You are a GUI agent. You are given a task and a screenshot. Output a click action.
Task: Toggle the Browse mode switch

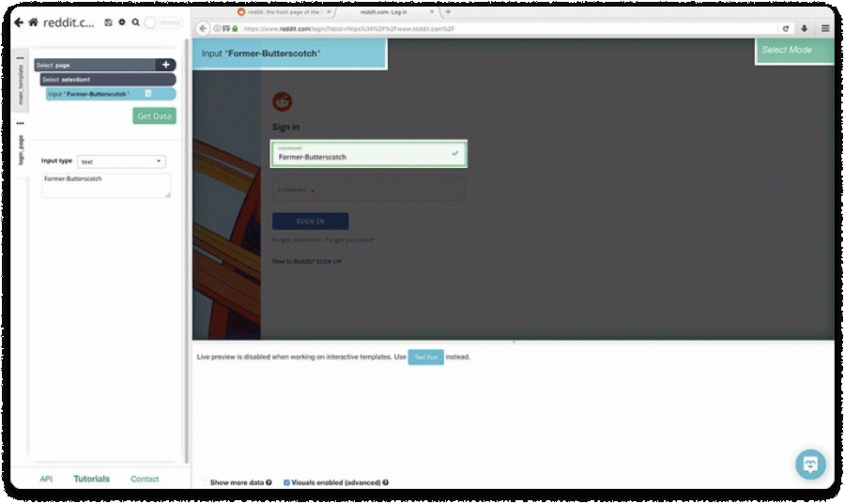(x=163, y=23)
